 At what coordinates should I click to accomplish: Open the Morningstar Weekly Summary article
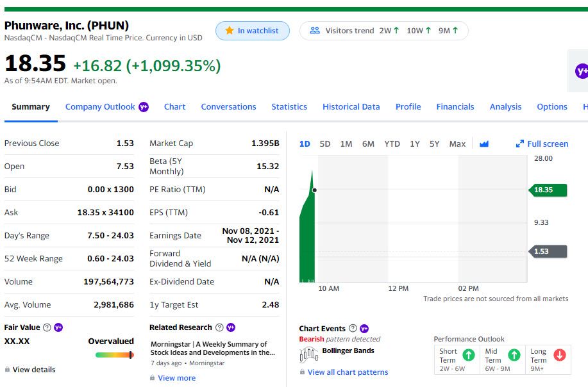coord(213,348)
